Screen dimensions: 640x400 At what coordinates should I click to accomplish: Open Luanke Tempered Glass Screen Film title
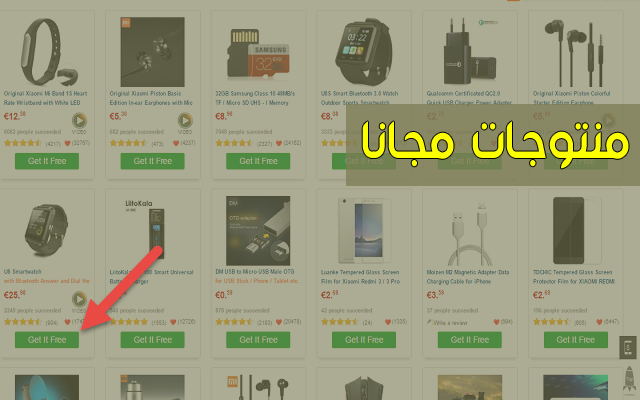coord(360,277)
